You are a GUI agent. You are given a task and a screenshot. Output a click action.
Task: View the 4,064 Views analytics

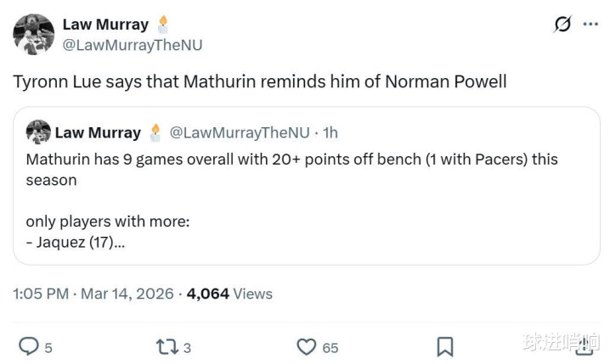point(229,294)
